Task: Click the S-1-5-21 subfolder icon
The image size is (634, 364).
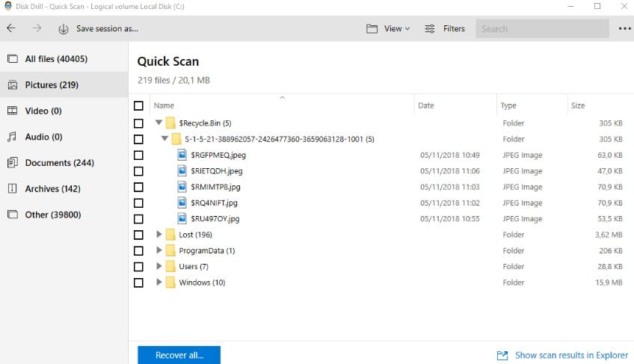Action: point(176,139)
